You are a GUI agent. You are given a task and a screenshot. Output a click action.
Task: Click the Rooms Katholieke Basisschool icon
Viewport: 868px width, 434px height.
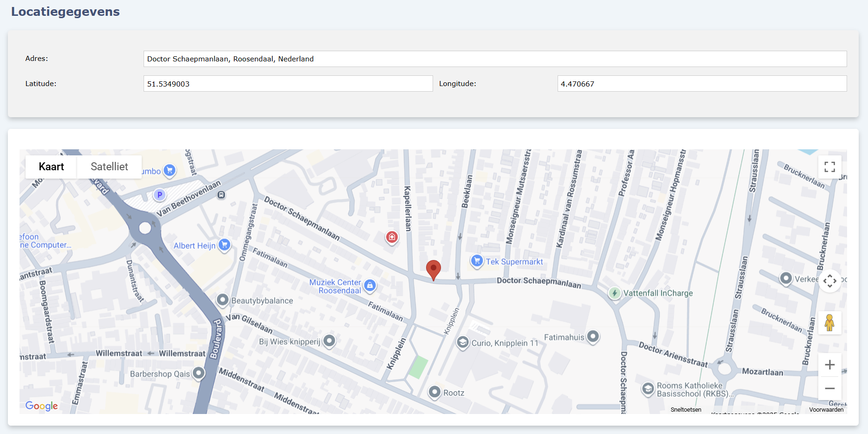coord(648,389)
